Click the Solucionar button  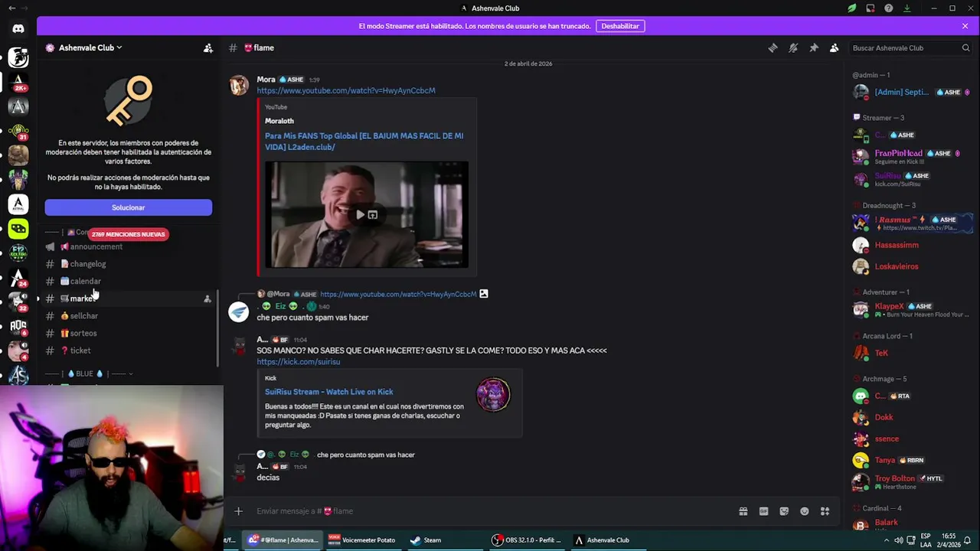click(128, 207)
